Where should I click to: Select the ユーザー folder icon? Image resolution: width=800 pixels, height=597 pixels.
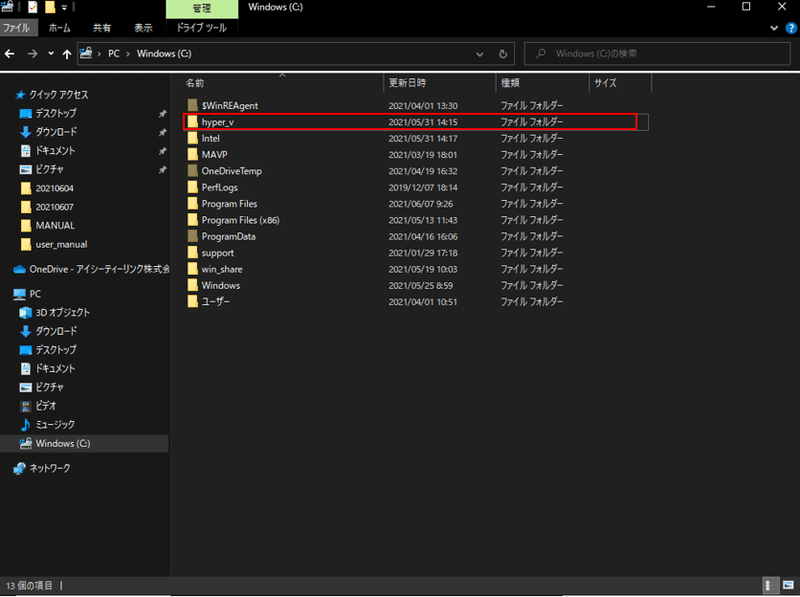point(192,302)
